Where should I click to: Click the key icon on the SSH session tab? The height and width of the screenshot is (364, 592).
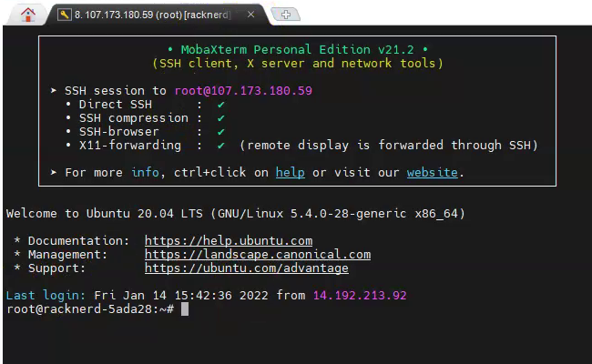(65, 15)
